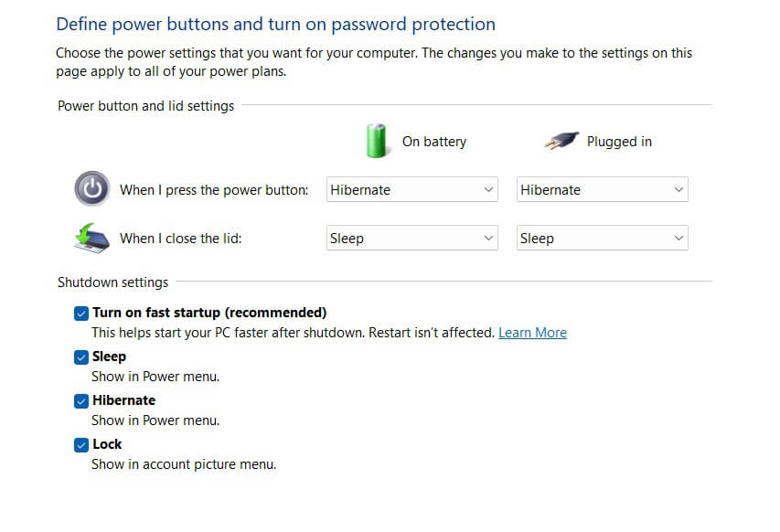Click the closing laptop lid icon
The image size is (780, 532).
click(91, 237)
